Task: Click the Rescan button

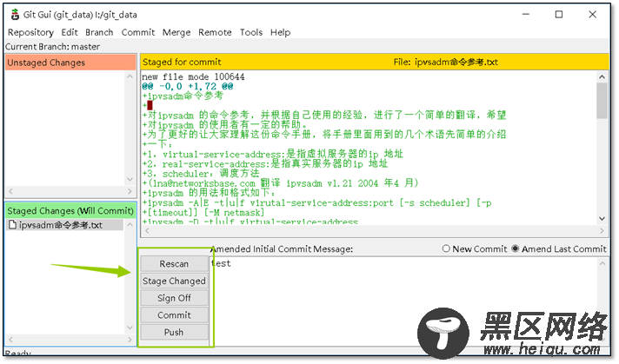Action: [x=174, y=264]
